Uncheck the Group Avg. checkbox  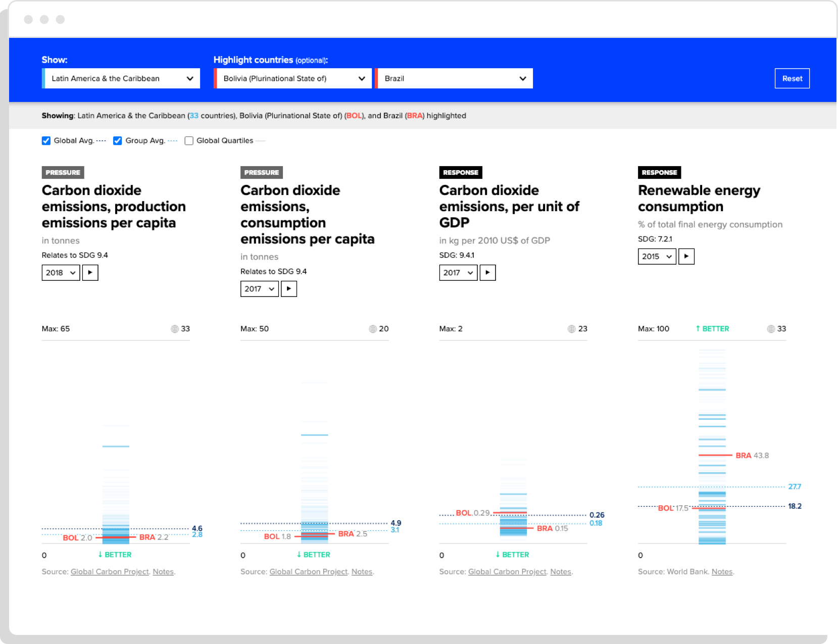pyautogui.click(x=118, y=141)
